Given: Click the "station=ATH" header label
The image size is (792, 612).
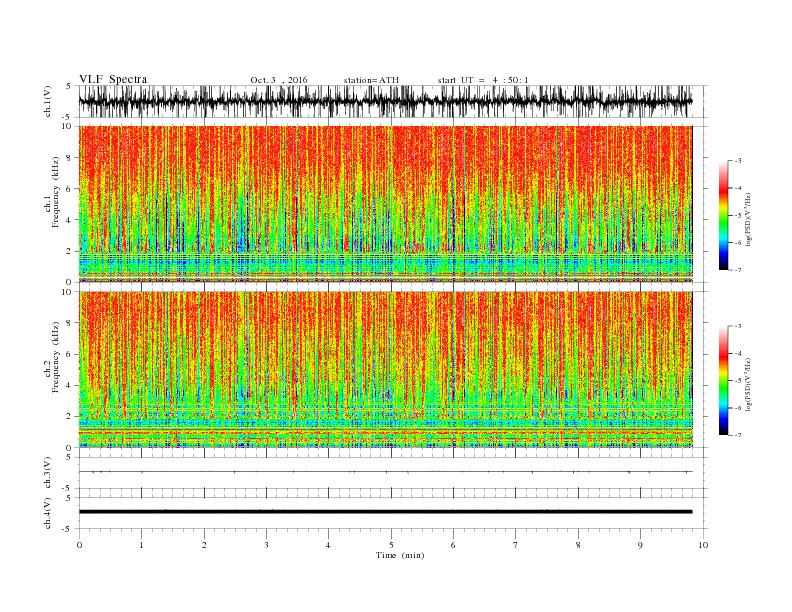Looking at the screenshot, I should [371, 80].
